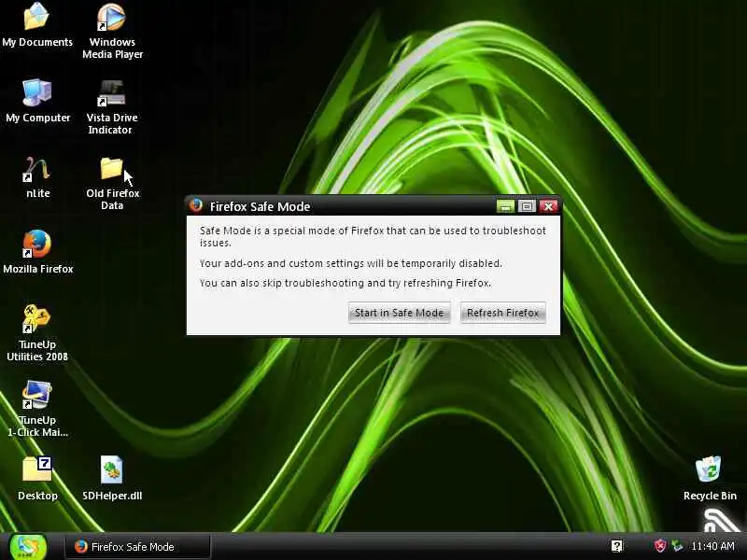Screen dimensions: 747x560
Task: Select the nLite shortcut icon
Action: click(x=37, y=177)
